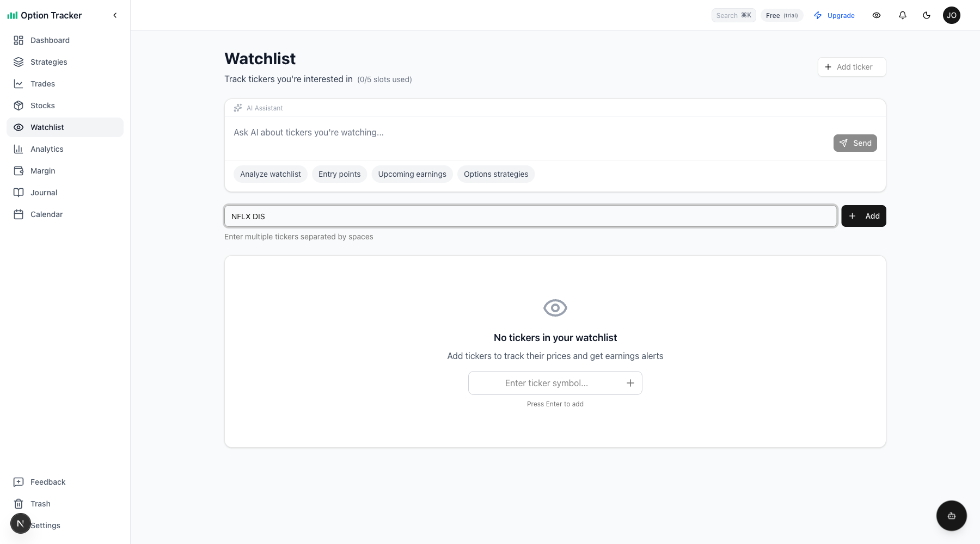Select the Upcoming earnings suggestion chip
The image size is (980, 544).
click(412, 174)
